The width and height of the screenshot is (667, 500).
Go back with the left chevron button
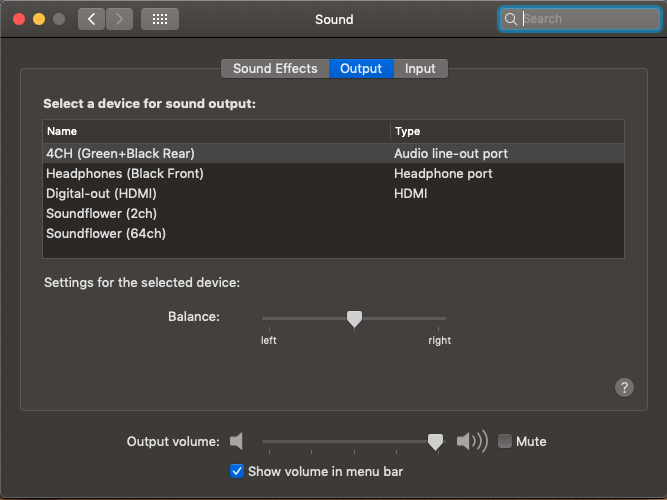point(91,19)
